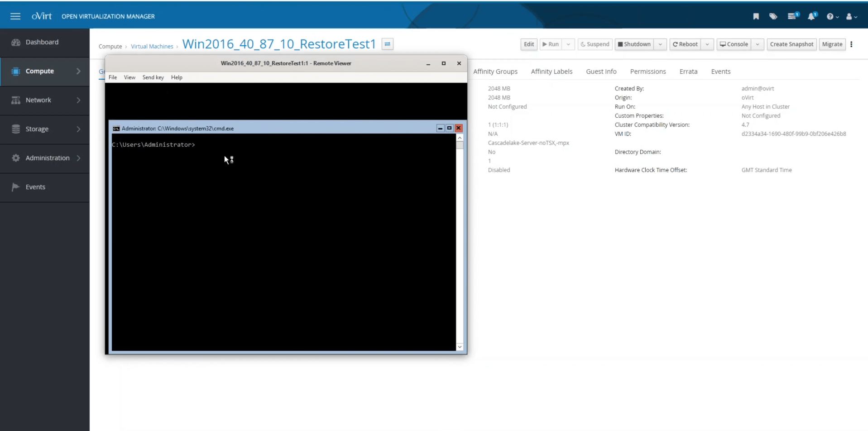
Task: Open the more actions kebab menu
Action: point(851,44)
